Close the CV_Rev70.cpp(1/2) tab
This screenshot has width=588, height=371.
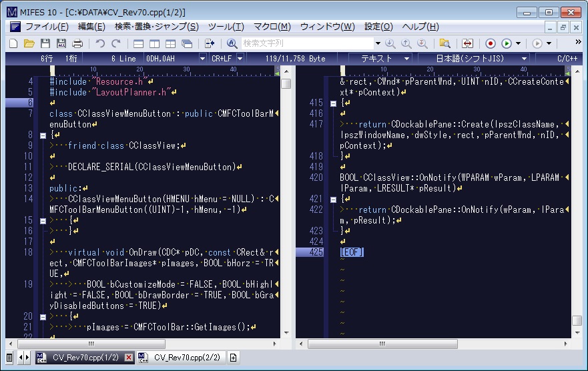pyautogui.click(x=129, y=358)
